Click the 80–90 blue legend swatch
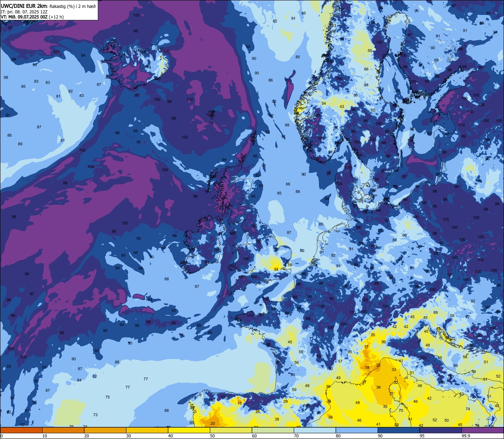This screenshot has height=439, width=504. point(357,430)
